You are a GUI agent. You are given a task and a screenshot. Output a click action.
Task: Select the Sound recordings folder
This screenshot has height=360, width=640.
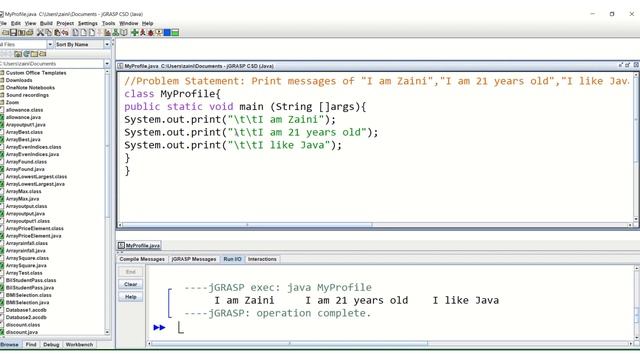coord(27,95)
